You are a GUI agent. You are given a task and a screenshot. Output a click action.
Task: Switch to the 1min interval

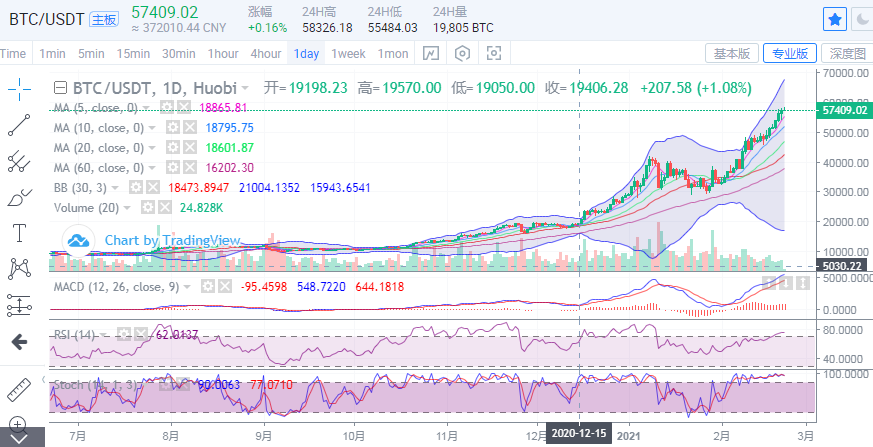click(52, 53)
